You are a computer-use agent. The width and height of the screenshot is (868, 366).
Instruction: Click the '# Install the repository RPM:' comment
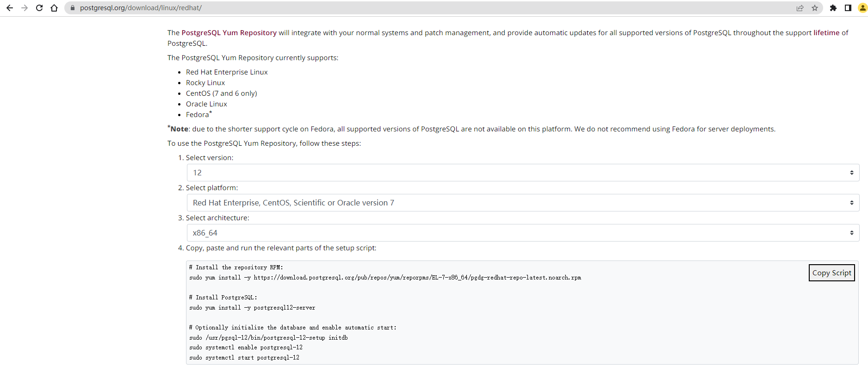coord(236,267)
